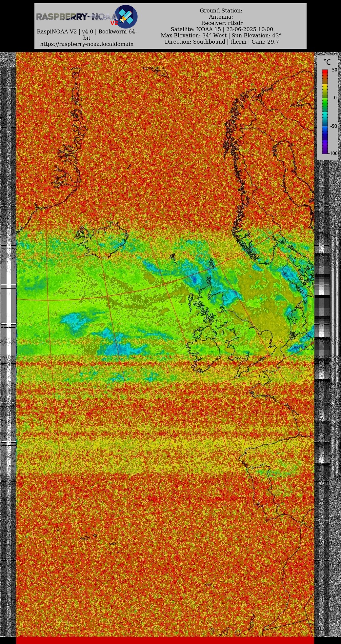Click the 'Receiver: rtlsdr' text
This screenshot has height=644, width=341.
point(222,23)
